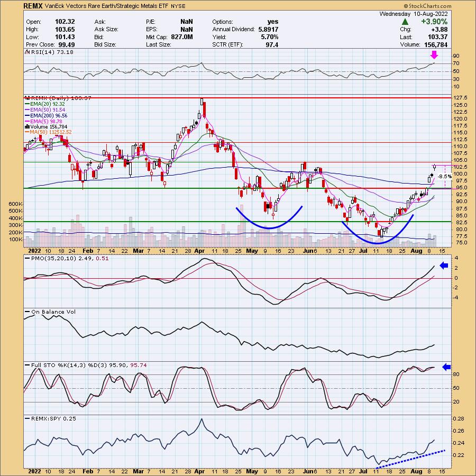
Task: Click the 600K volume axis label
Action: click(x=15, y=204)
